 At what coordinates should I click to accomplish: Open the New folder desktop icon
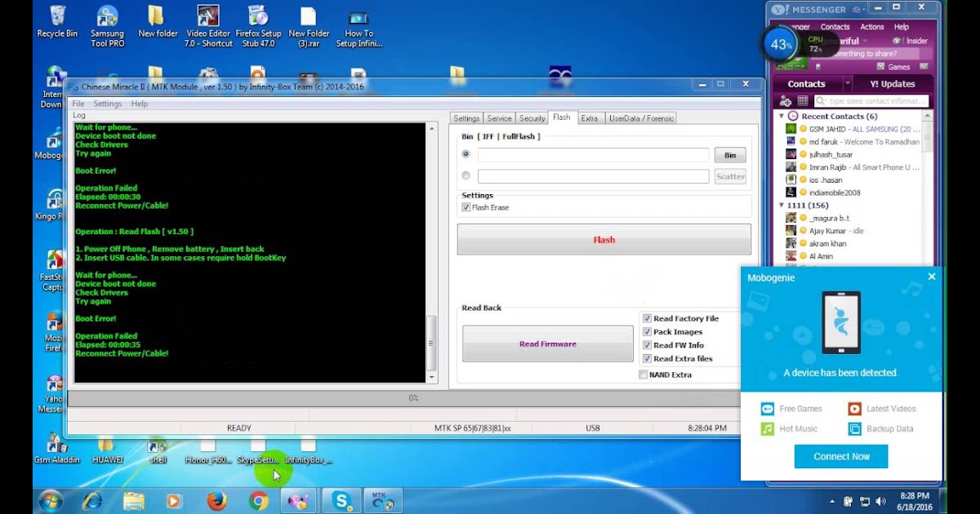tap(158, 23)
